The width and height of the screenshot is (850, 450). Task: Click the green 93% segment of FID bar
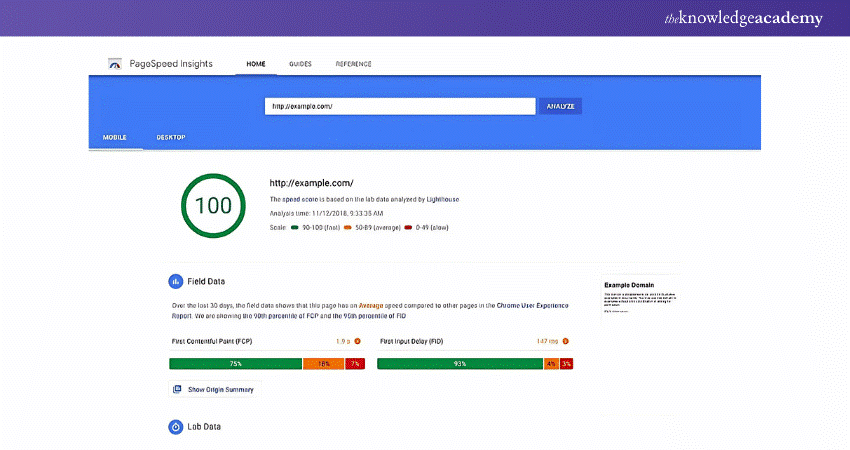pos(459,364)
